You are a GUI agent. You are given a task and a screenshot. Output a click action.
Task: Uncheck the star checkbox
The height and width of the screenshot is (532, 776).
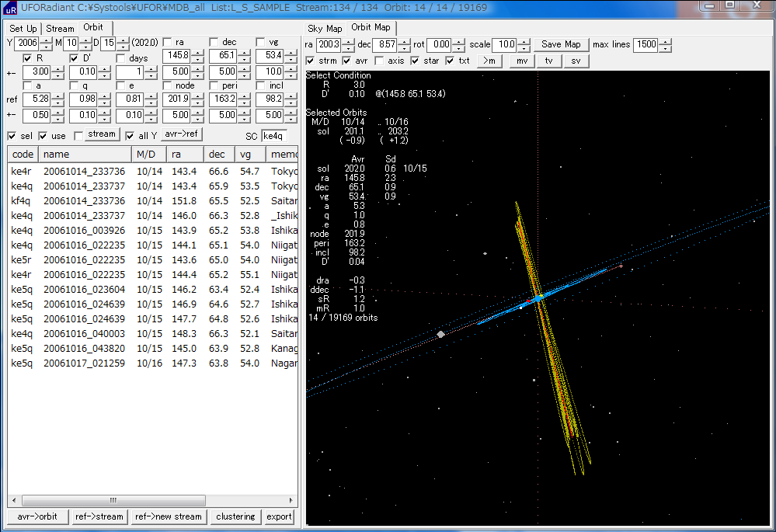[415, 61]
